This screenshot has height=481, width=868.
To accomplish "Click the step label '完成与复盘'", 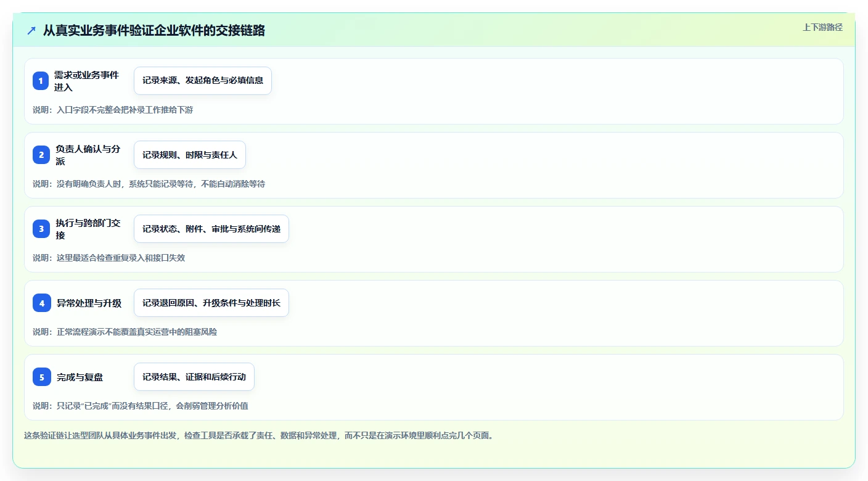I will pos(80,377).
